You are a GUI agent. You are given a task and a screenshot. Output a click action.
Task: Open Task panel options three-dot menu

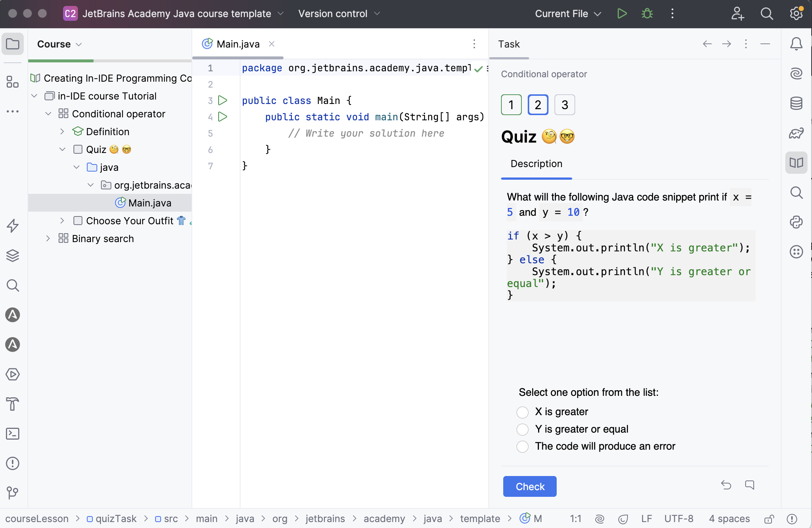click(x=746, y=44)
